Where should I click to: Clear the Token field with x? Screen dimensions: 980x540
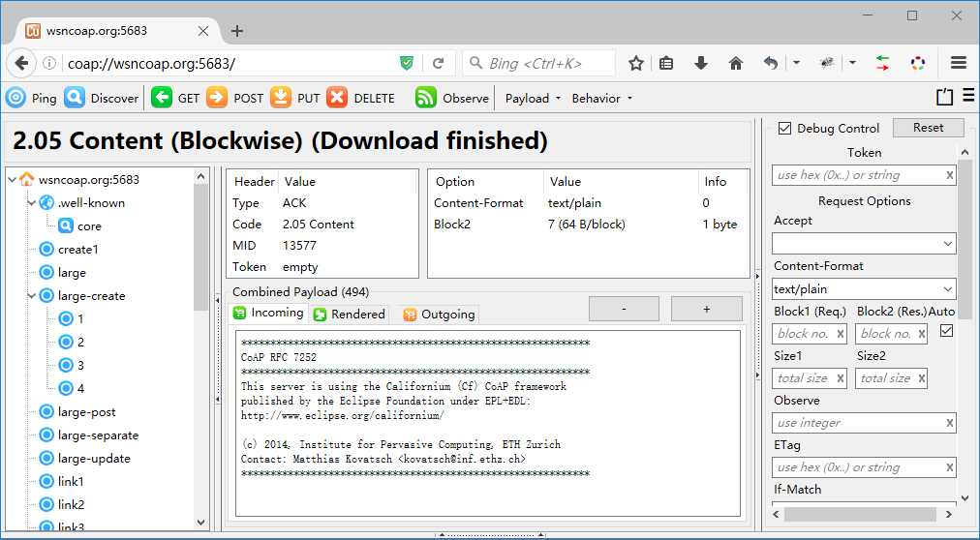click(x=949, y=175)
